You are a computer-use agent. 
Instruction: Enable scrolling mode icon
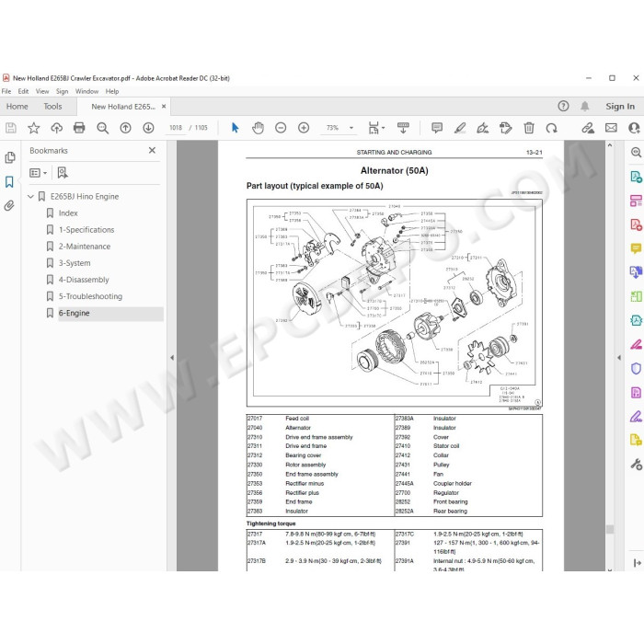coord(403,128)
